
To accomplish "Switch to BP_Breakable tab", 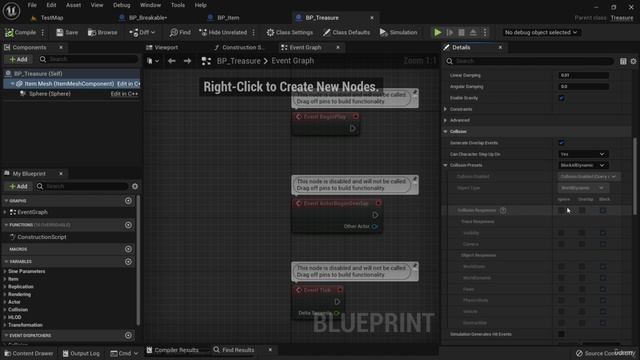I will (147, 18).
